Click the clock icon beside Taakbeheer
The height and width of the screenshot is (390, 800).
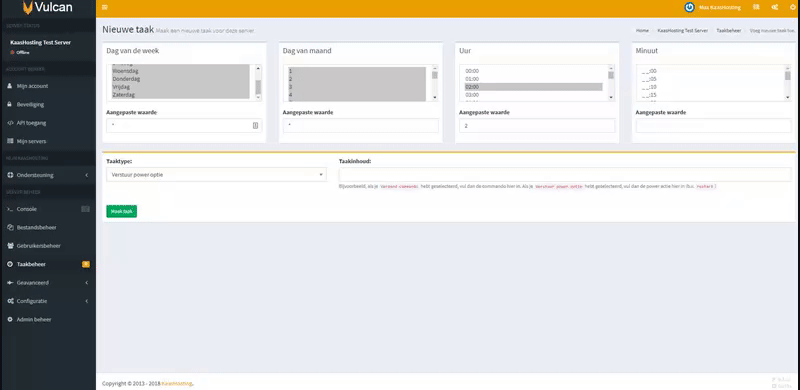point(10,264)
